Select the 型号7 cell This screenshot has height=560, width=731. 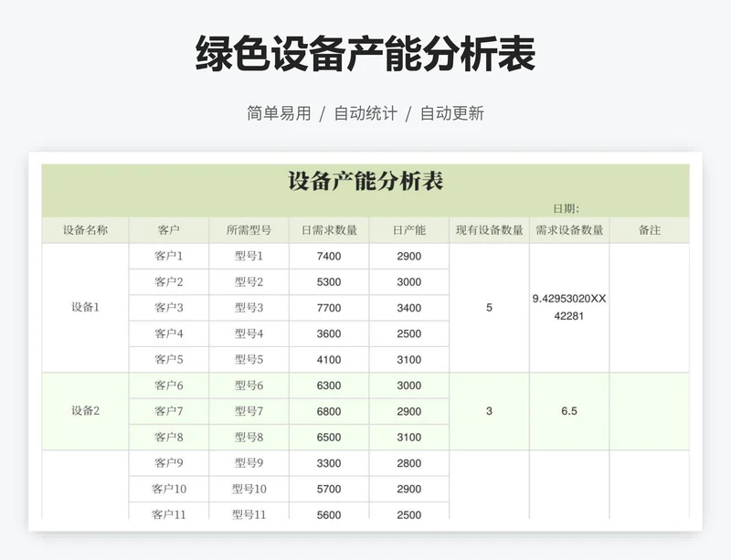click(249, 411)
